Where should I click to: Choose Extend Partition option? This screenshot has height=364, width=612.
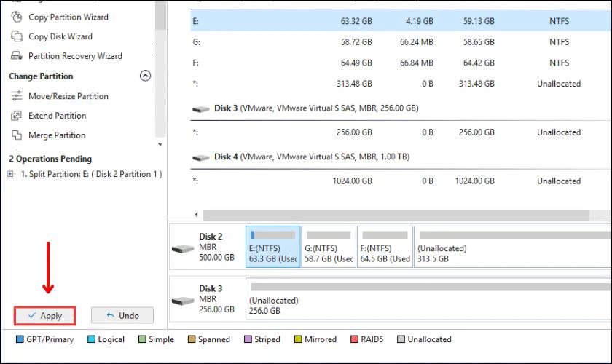click(x=58, y=116)
